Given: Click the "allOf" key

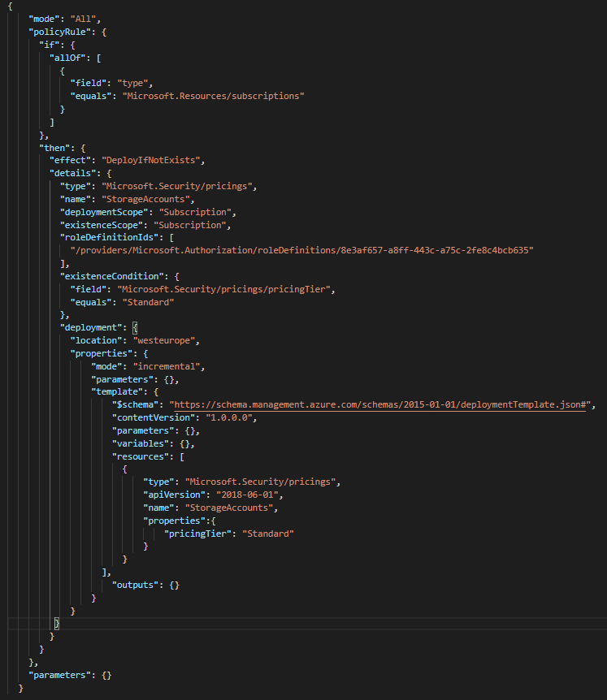Looking at the screenshot, I should click(70, 58).
